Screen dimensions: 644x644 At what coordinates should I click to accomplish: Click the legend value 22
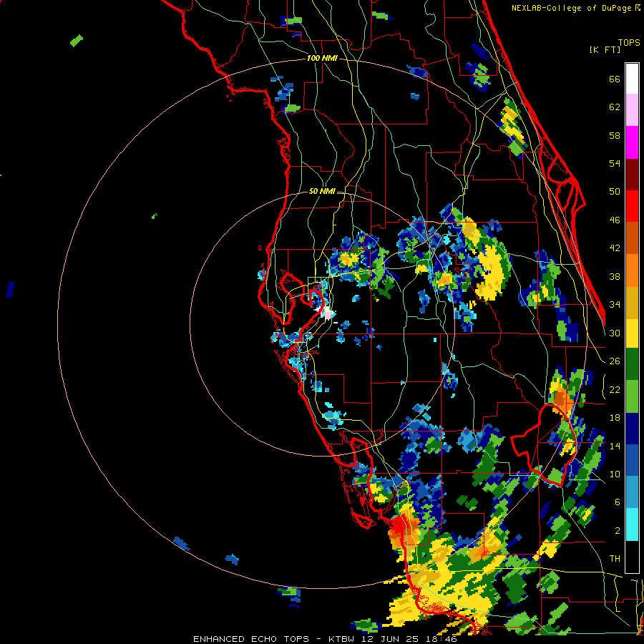pyautogui.click(x=615, y=390)
